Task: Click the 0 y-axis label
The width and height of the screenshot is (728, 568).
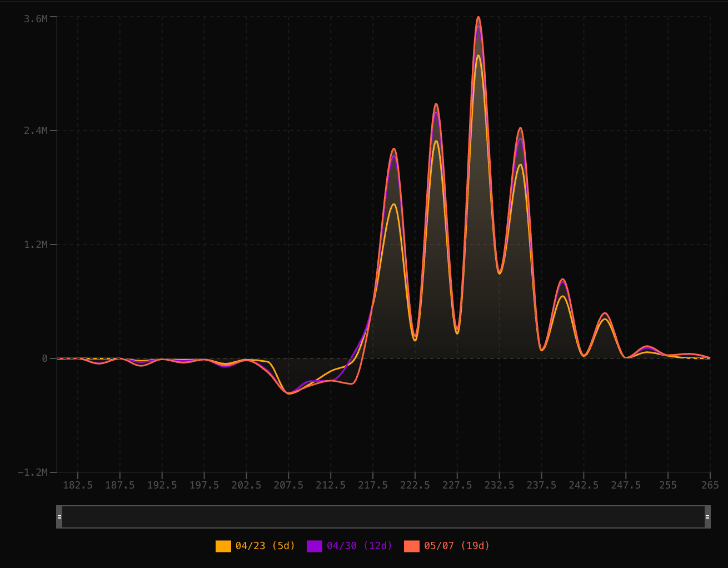Action: (x=45, y=358)
